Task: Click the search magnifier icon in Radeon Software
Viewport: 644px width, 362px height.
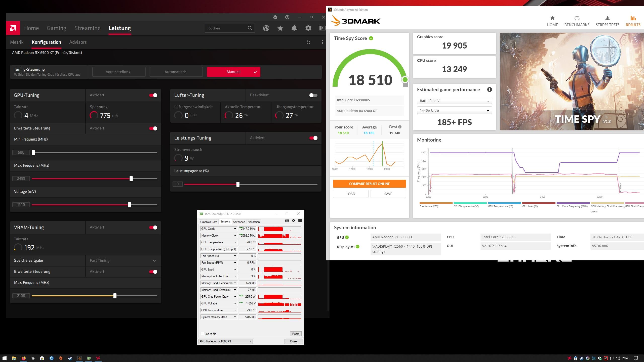Action: 250,28
